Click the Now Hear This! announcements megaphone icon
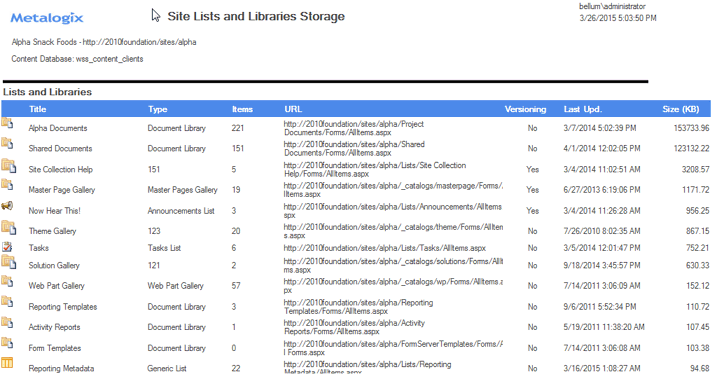717x379 pixels. click(7, 206)
